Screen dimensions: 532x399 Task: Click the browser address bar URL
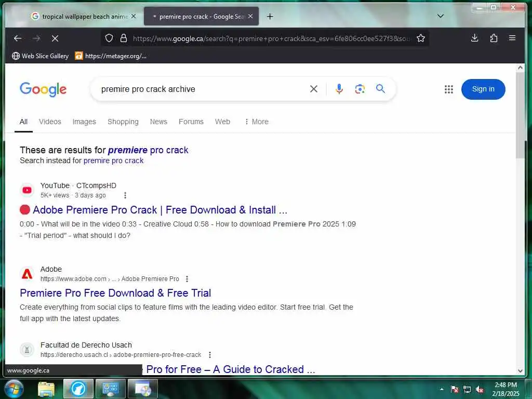pos(271,38)
